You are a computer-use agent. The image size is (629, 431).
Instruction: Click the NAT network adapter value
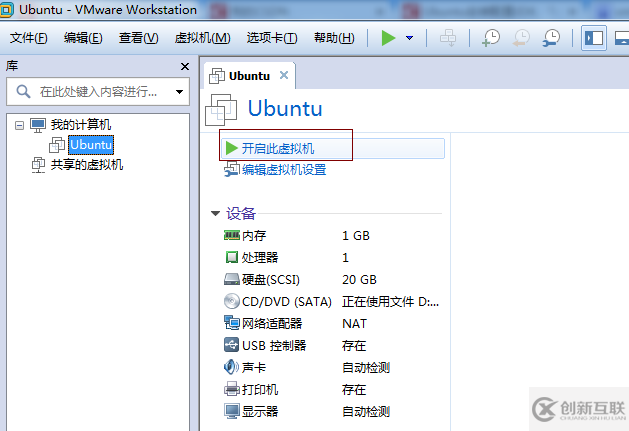pos(355,323)
